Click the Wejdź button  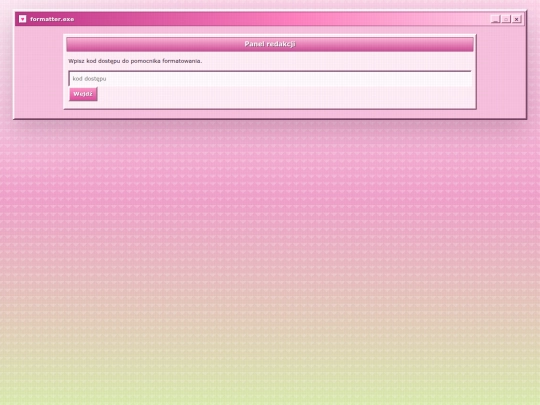coord(83,94)
